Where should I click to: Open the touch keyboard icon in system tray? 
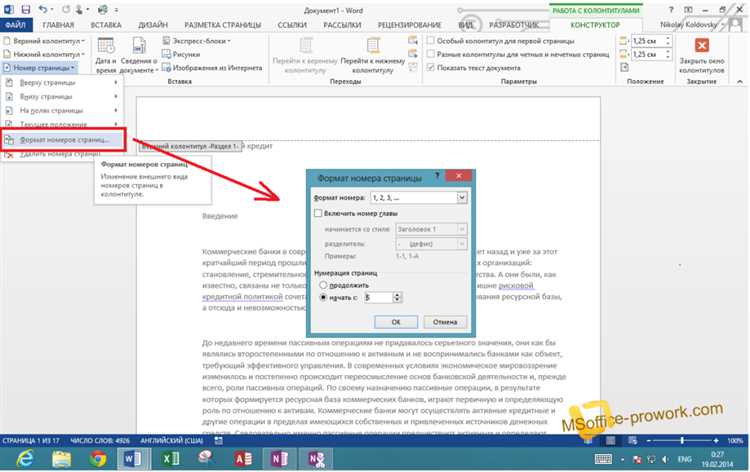[603, 459]
